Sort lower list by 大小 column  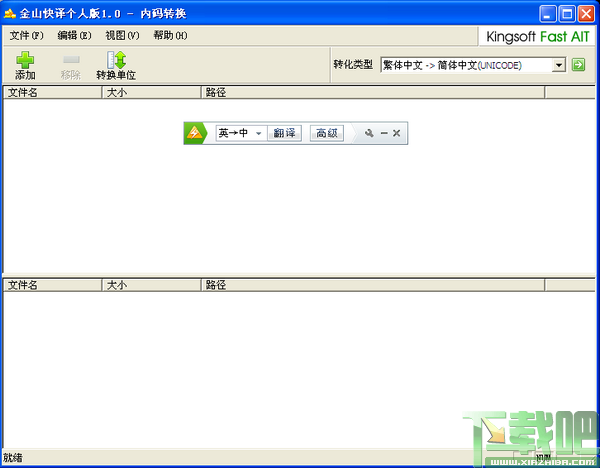152,285
